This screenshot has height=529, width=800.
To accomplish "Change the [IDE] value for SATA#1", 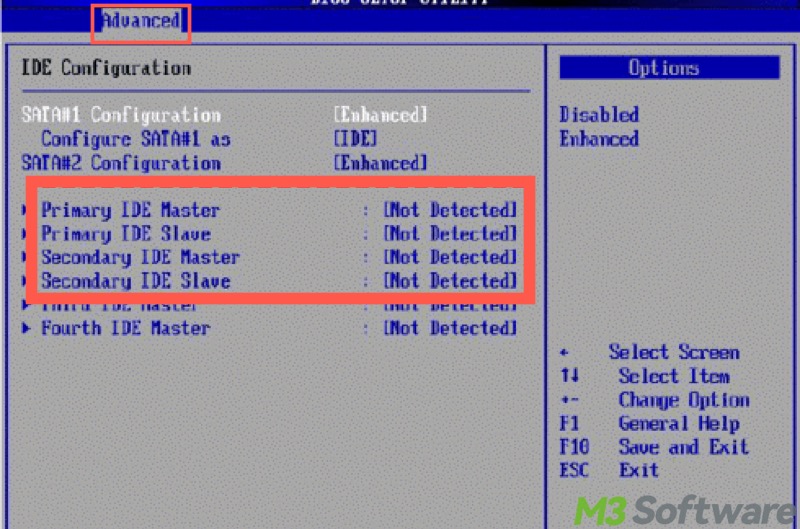I will [355, 139].
